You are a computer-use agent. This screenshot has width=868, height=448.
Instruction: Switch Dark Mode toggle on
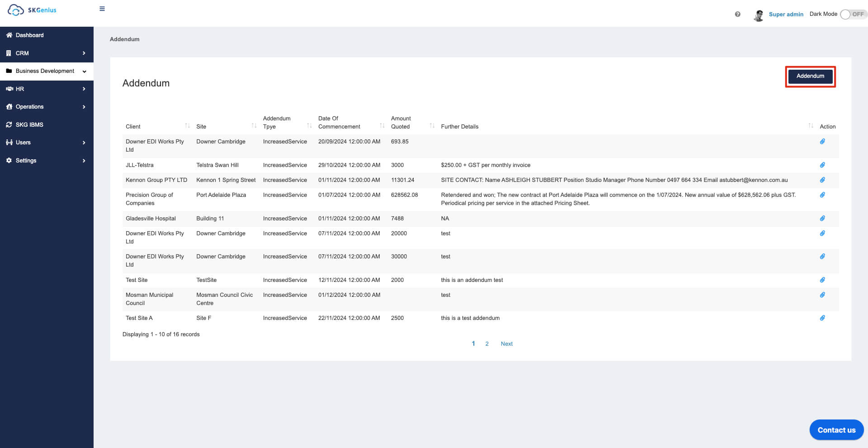[x=853, y=14]
